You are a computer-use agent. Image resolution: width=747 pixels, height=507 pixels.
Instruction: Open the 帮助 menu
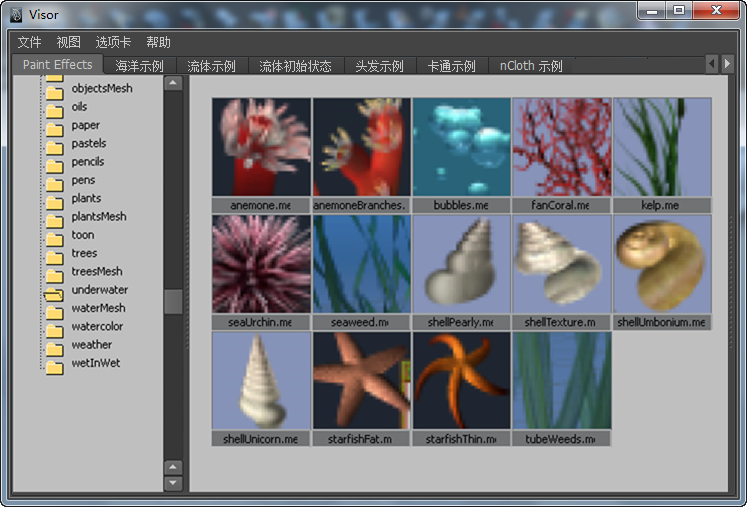point(158,42)
